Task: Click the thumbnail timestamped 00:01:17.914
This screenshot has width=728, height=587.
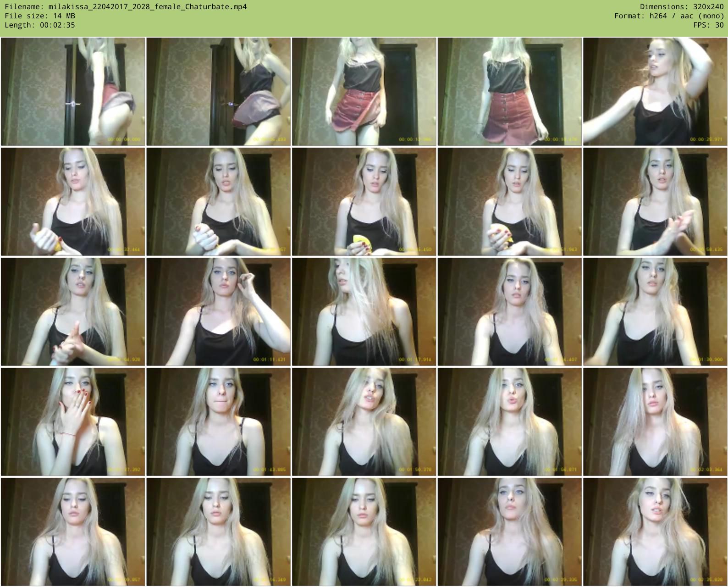Action: pyautogui.click(x=364, y=311)
